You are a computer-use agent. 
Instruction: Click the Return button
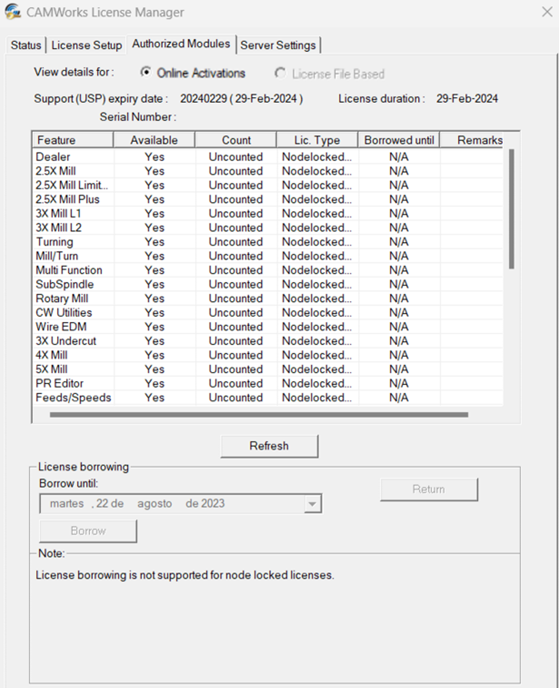[x=429, y=489]
